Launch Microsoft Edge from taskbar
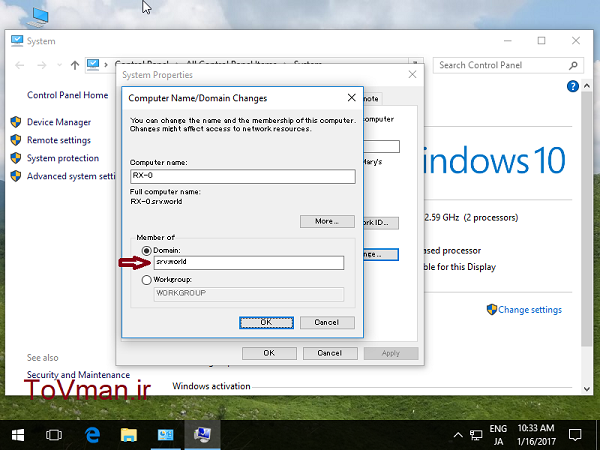This screenshot has height=450, width=600. [x=93, y=435]
